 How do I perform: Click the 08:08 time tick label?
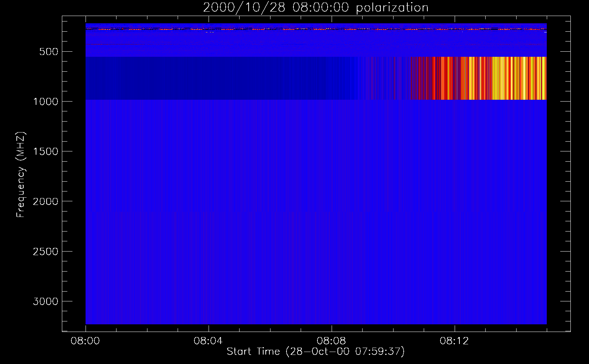pyautogui.click(x=331, y=341)
